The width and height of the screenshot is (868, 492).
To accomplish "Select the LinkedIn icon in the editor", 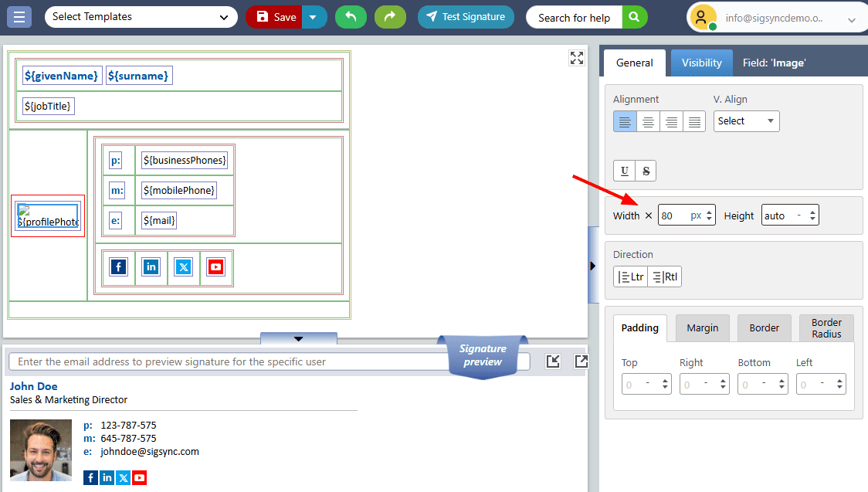I will tap(151, 267).
